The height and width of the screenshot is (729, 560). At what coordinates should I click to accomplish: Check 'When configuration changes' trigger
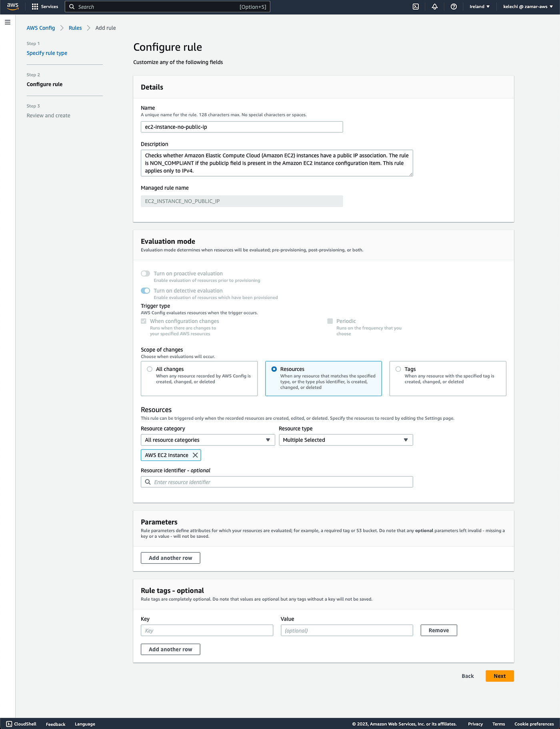coord(144,321)
